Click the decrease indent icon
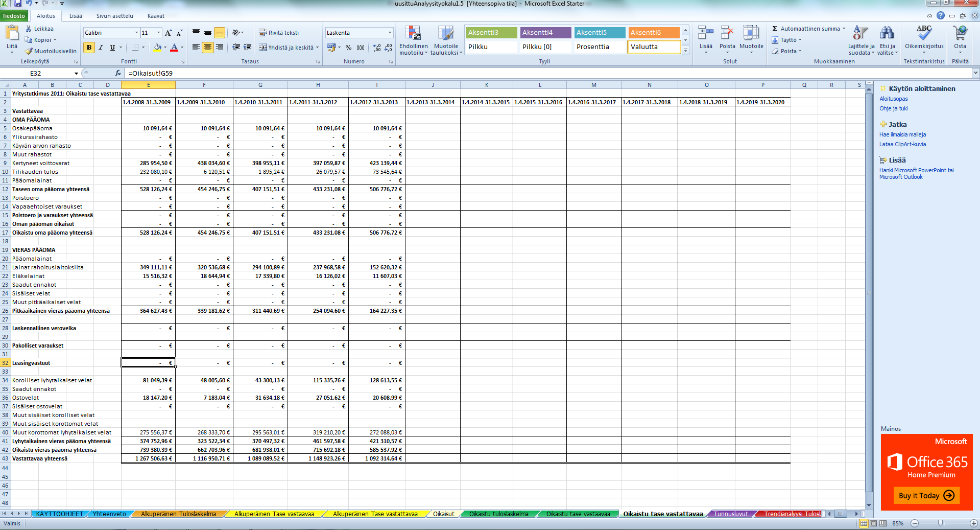980x530 pixels. click(x=236, y=48)
